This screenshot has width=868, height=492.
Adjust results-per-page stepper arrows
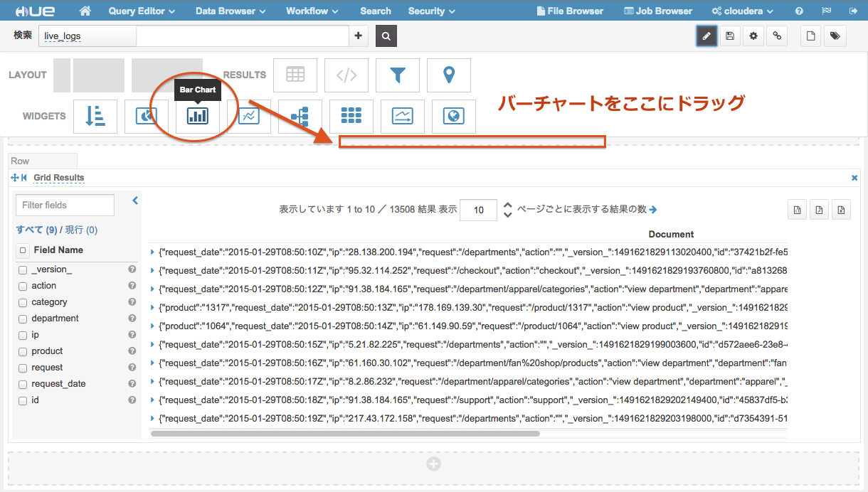click(507, 210)
